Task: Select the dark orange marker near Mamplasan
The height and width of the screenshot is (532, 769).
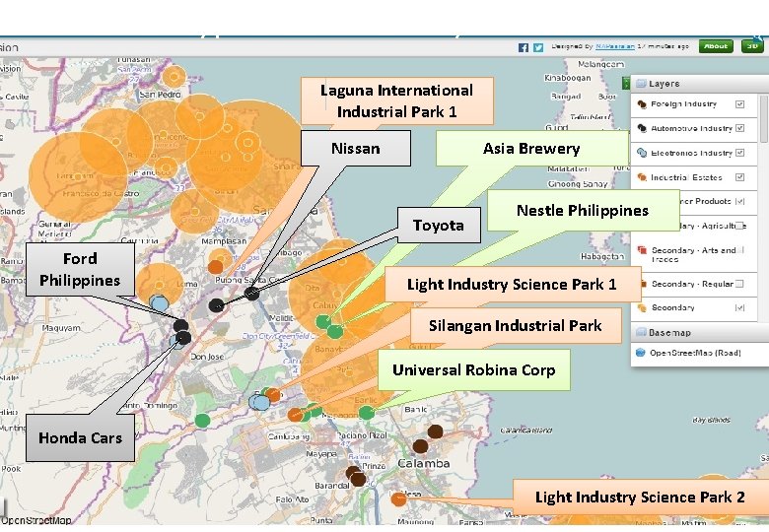Action: click(215, 267)
